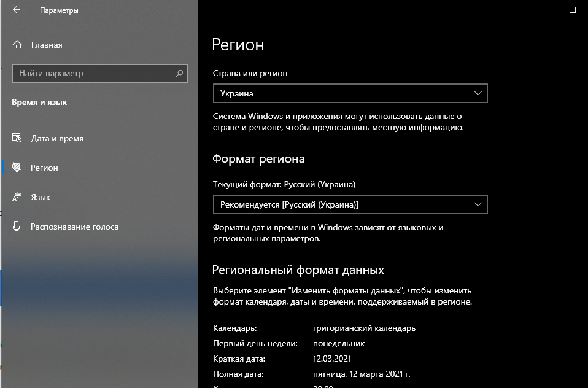Expand the chevron of the regional format dropdown
Screen dimensions: 588x388
coord(478,204)
